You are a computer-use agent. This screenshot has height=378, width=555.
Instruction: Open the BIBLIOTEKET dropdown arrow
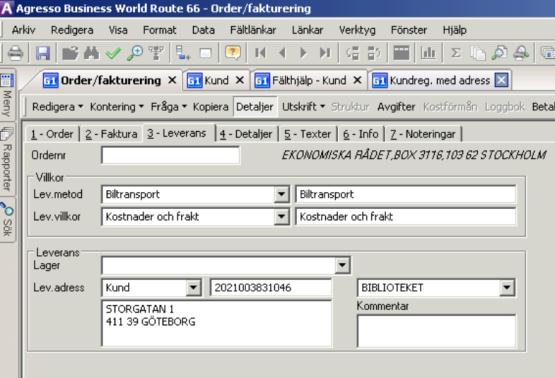point(507,287)
